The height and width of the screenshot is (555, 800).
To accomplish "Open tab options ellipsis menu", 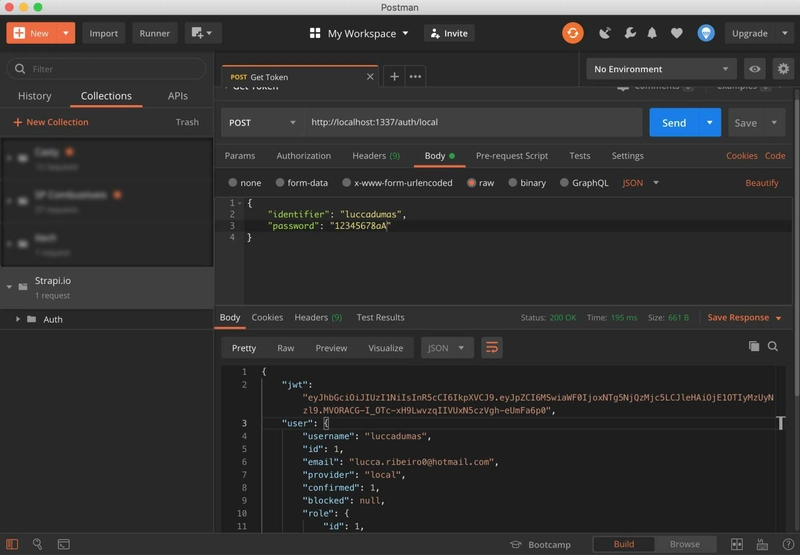I will [415, 77].
